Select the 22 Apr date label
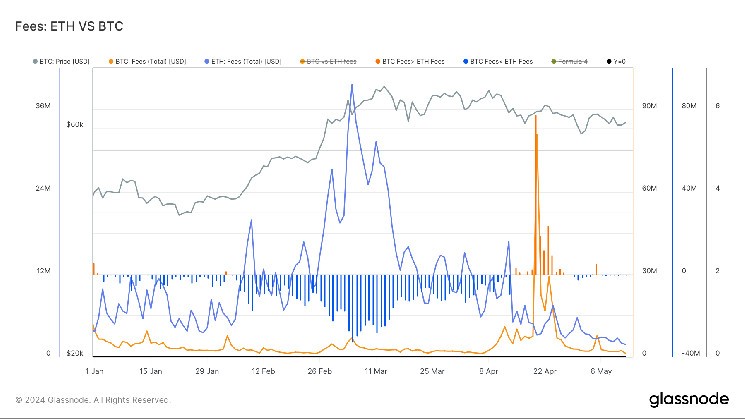The image size is (745, 419). point(540,369)
